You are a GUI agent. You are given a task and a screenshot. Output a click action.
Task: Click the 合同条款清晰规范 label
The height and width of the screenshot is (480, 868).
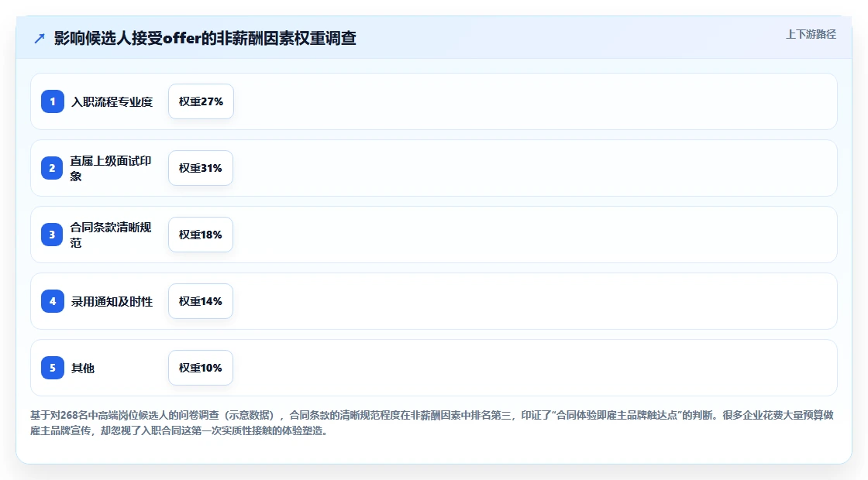pos(111,235)
